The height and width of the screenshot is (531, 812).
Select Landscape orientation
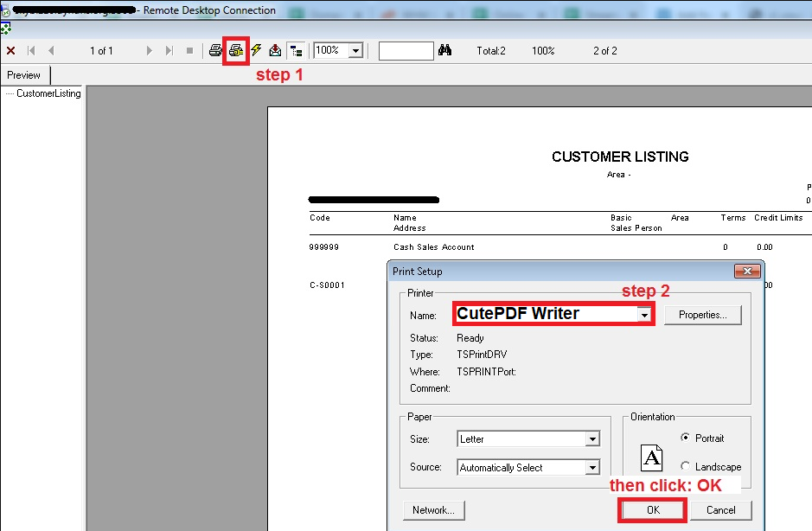coord(687,466)
